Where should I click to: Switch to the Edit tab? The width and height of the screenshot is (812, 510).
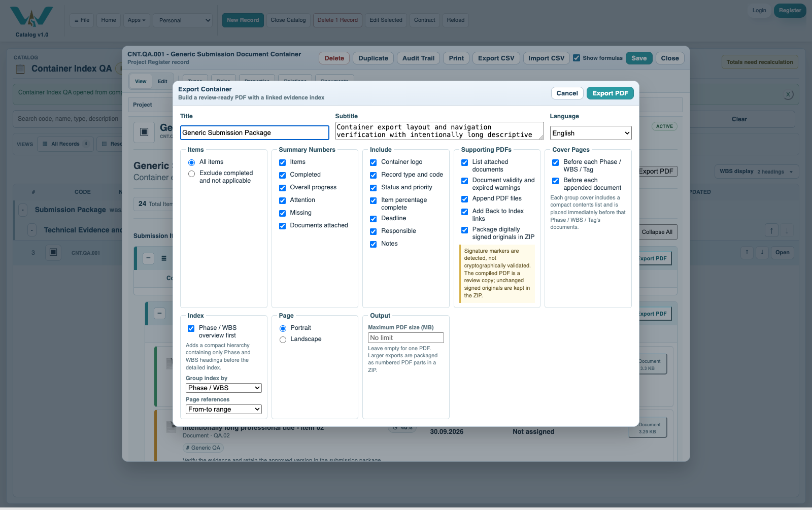click(x=162, y=81)
